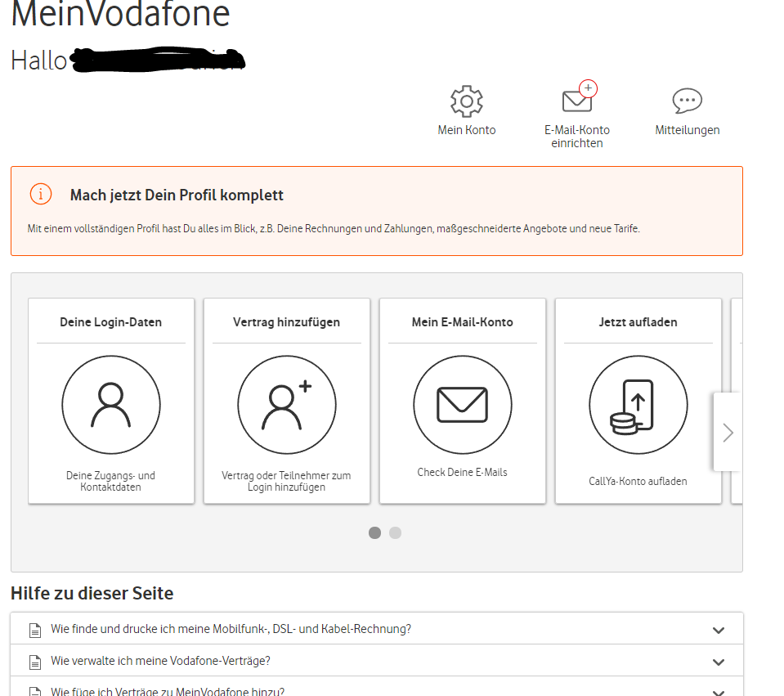Click document icon beside Mobilfunk-Rechnung question
Screen dimensions: 784x696
coord(35,630)
